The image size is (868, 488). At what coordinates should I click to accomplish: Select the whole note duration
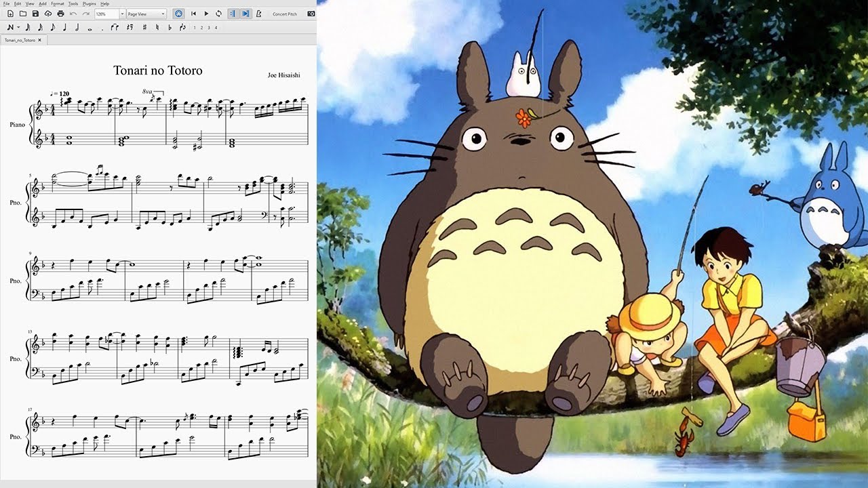tap(90, 28)
